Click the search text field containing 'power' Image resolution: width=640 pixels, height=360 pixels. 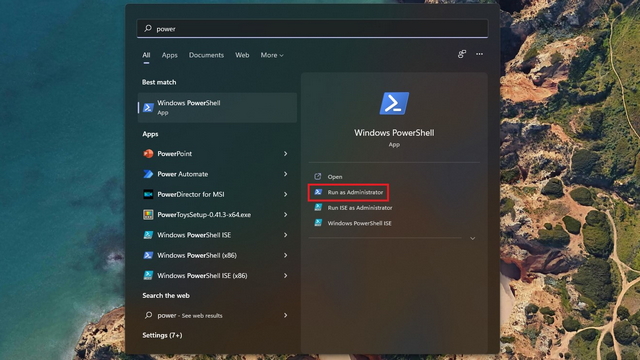point(312,29)
